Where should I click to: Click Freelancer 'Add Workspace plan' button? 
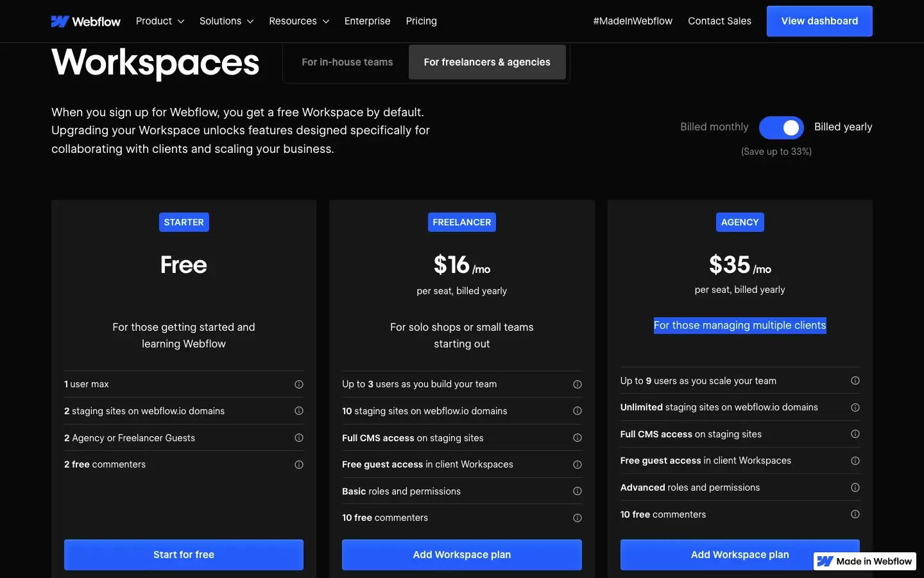click(x=462, y=555)
